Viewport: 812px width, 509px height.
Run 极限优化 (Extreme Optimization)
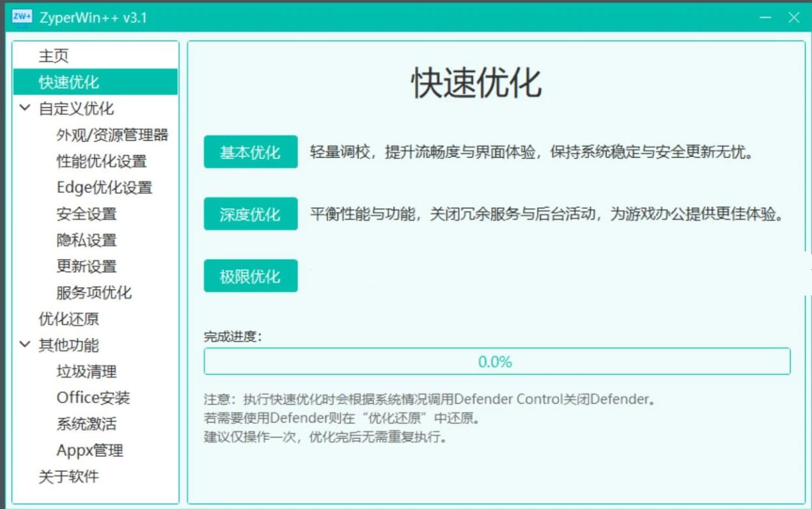pos(250,275)
